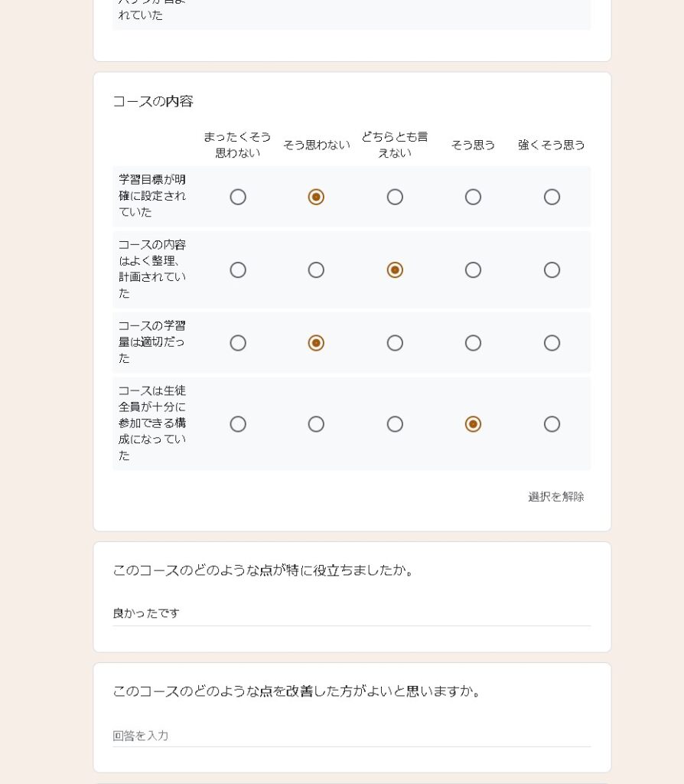
Task: Select どちらとも言えない for 学習目標が明確に設定されていた
Action: pyautogui.click(x=395, y=198)
